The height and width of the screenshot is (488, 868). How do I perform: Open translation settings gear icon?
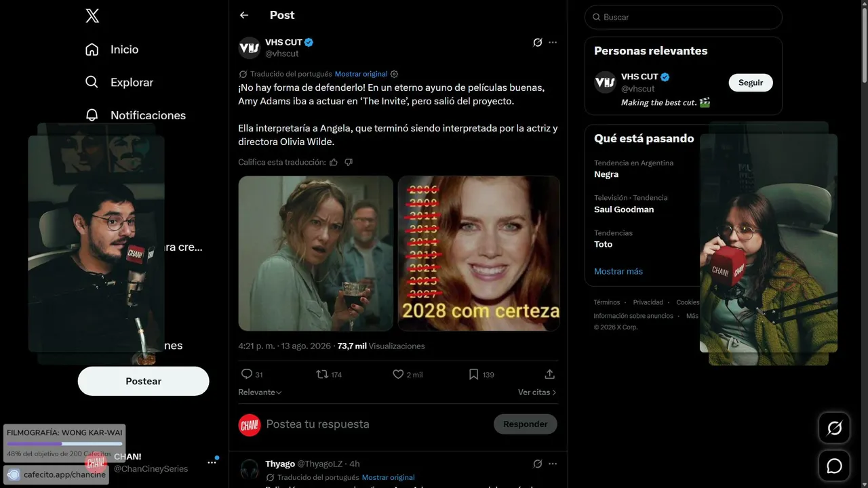click(394, 74)
